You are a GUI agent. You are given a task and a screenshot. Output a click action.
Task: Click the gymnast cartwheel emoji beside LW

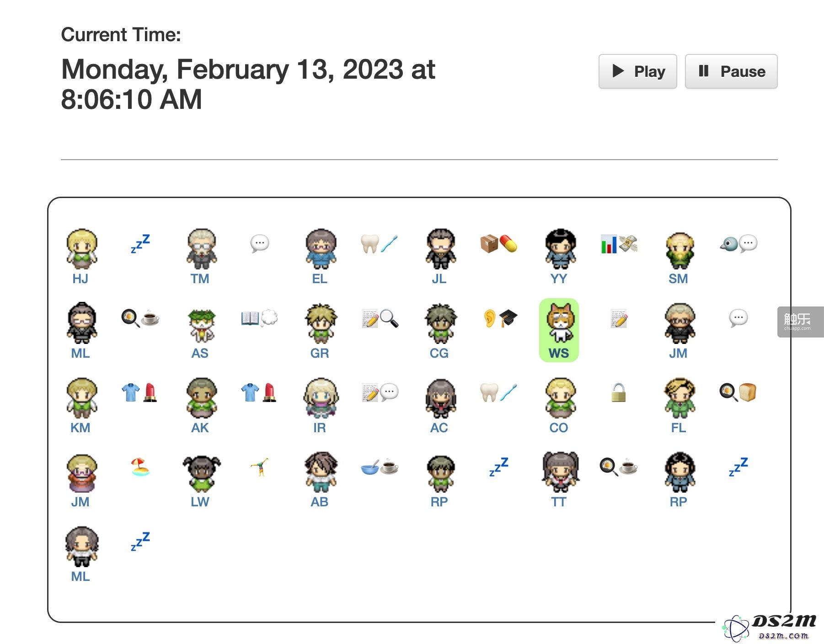pos(260,467)
